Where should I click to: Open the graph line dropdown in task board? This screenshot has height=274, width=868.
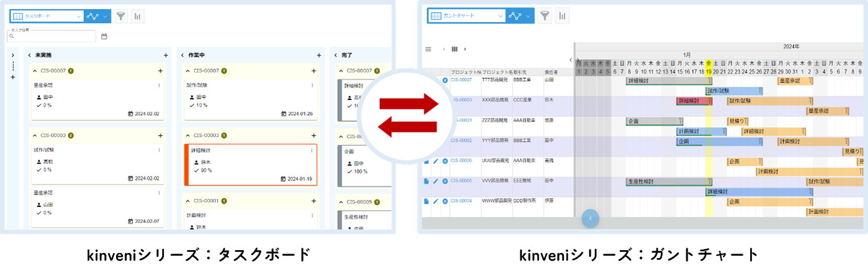coord(97,16)
